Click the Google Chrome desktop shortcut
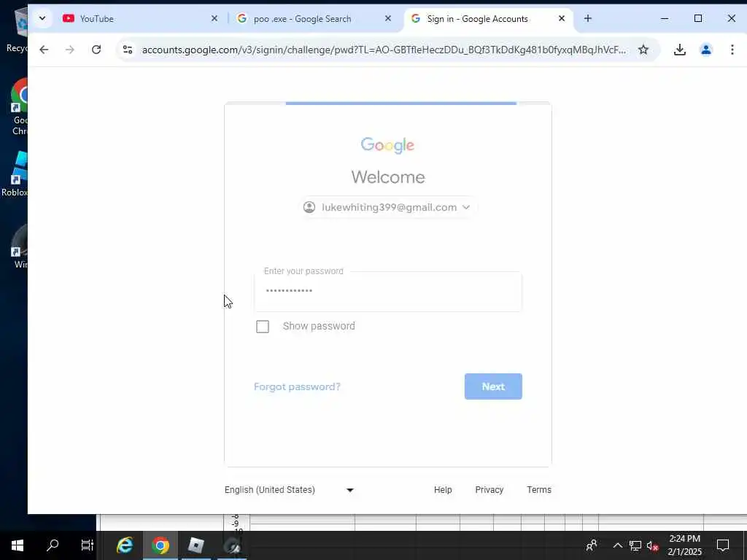747x560 pixels. click(x=19, y=107)
